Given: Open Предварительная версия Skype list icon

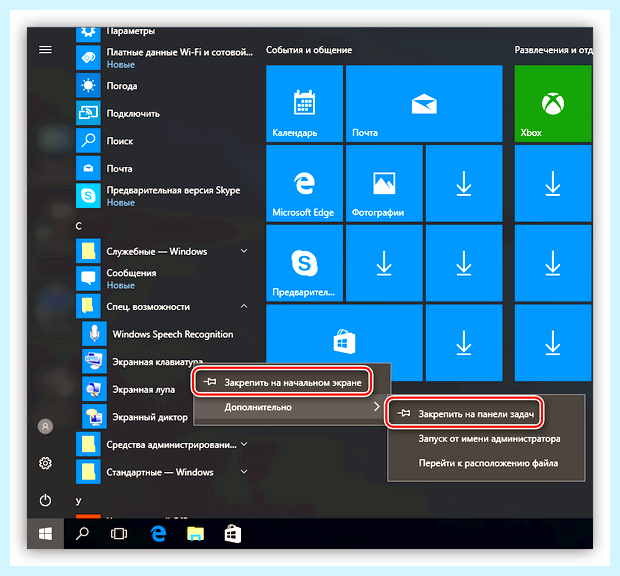Looking at the screenshot, I should click(88, 195).
